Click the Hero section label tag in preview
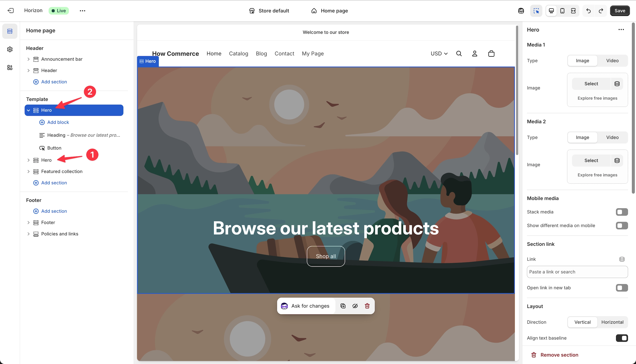 148,61
